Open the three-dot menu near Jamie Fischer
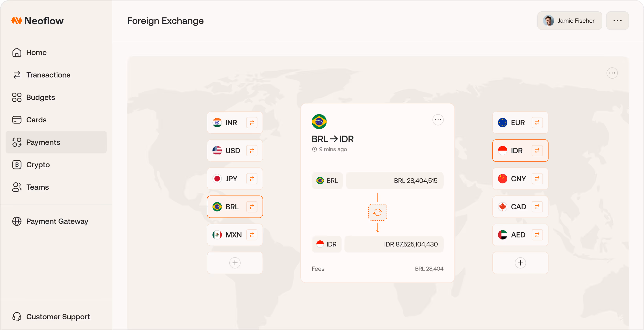This screenshot has height=330, width=644. click(x=617, y=20)
